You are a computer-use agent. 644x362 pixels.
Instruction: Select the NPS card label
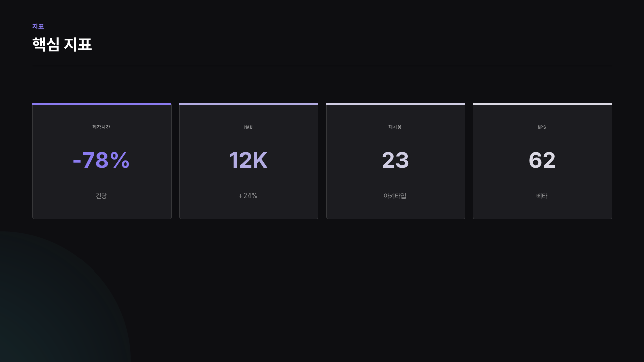coord(542,127)
